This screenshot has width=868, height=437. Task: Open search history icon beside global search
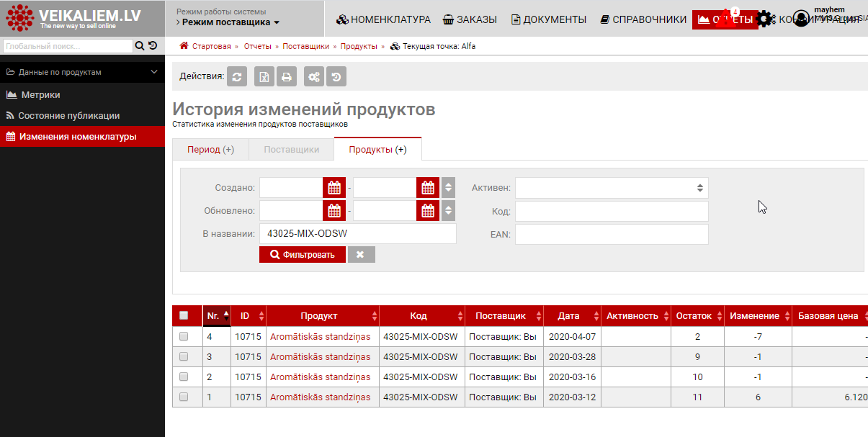click(x=153, y=46)
